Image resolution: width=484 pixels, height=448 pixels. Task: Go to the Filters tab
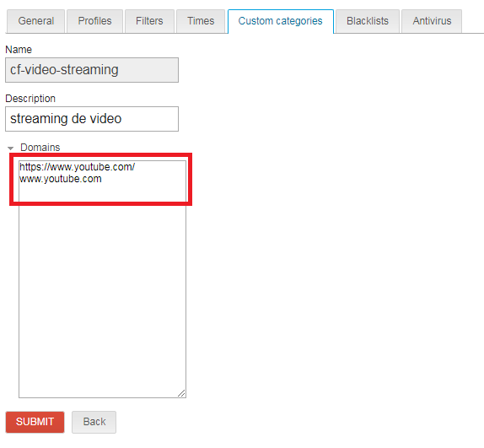tap(149, 21)
